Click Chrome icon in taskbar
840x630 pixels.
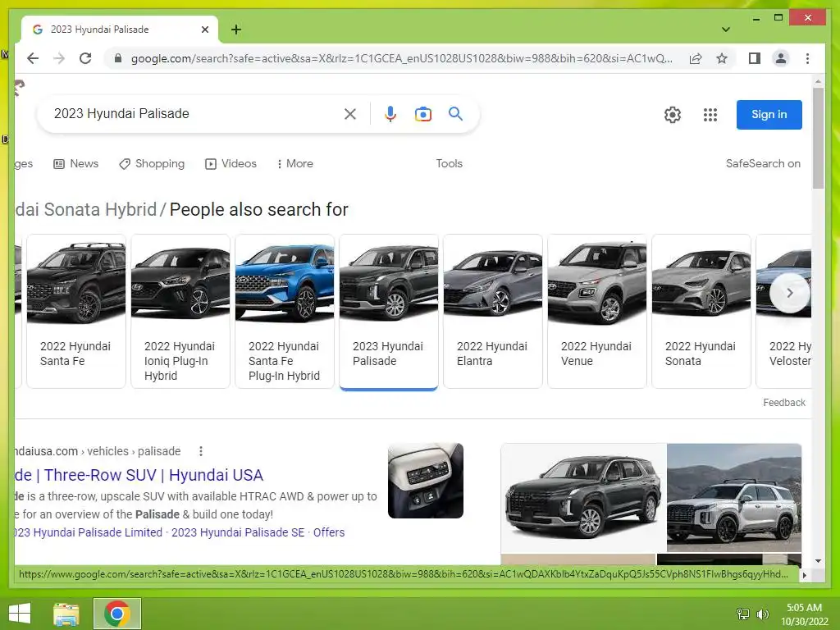(116, 614)
